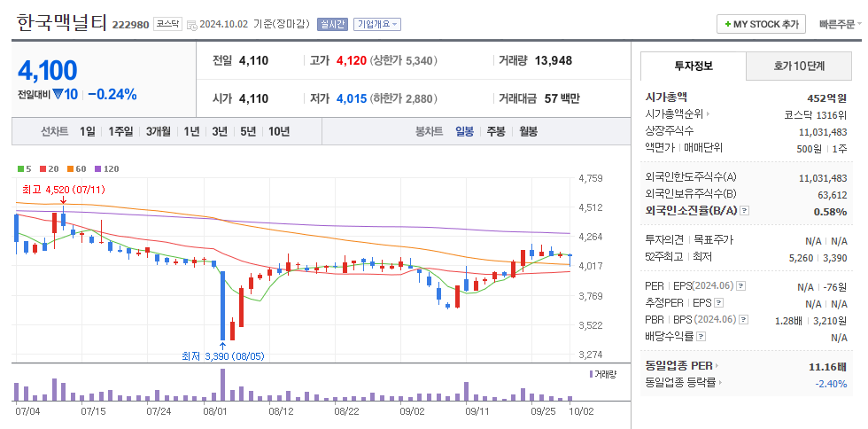
Task: Select the 10년 line chart period
Action: [279, 132]
